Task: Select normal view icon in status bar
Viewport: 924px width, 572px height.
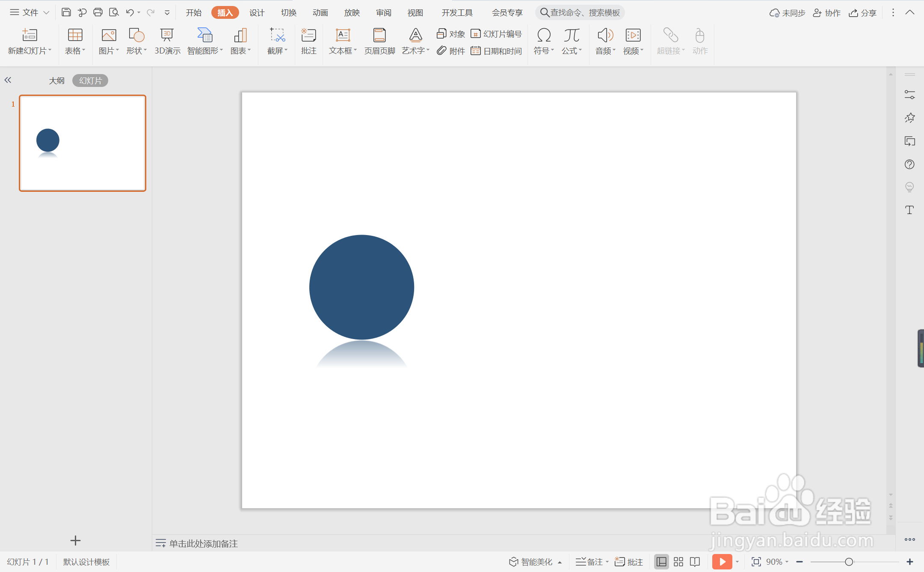Action: [x=661, y=562]
